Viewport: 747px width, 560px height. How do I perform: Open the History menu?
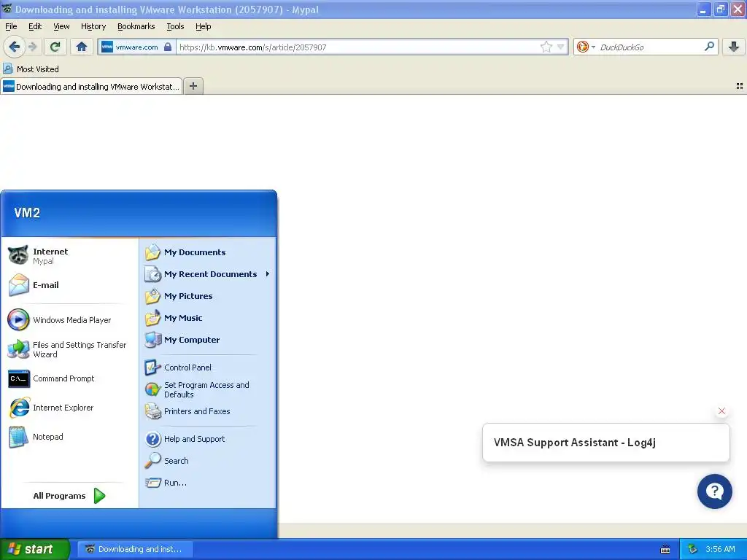tap(93, 26)
